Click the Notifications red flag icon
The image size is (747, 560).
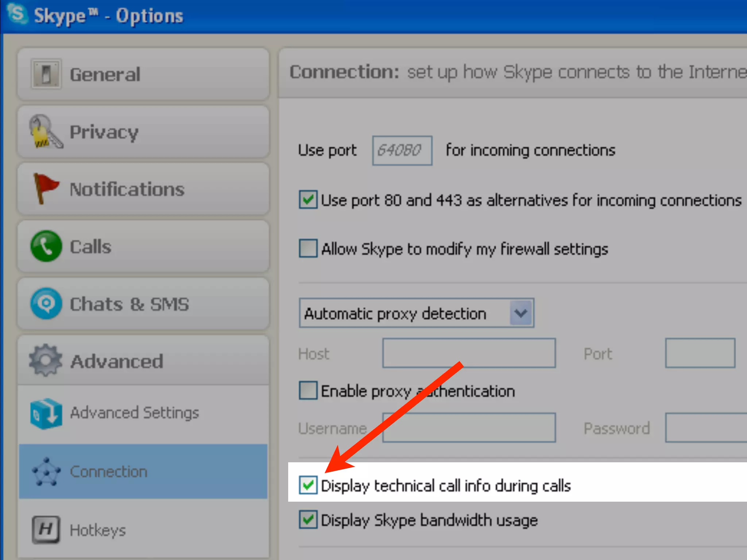click(46, 189)
